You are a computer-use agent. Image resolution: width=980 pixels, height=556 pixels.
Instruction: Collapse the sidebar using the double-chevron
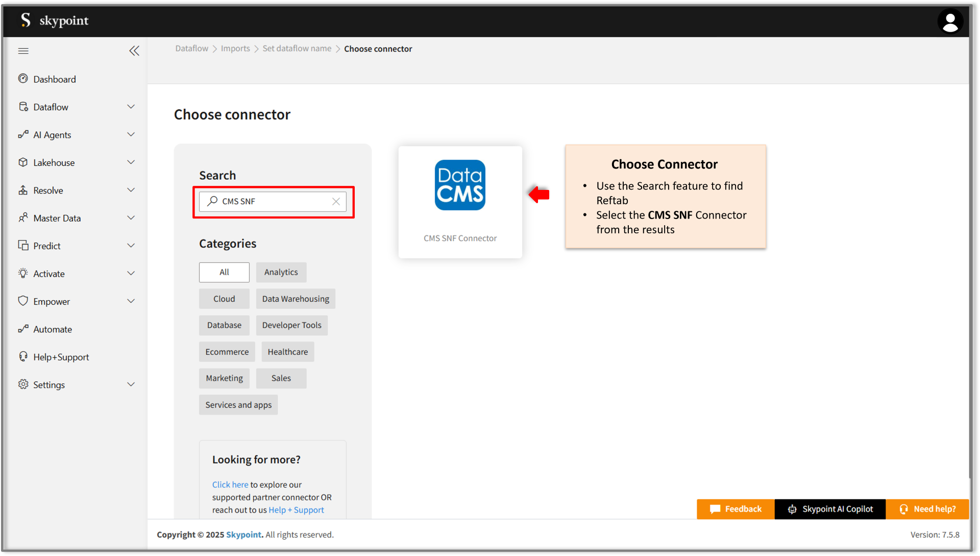134,51
